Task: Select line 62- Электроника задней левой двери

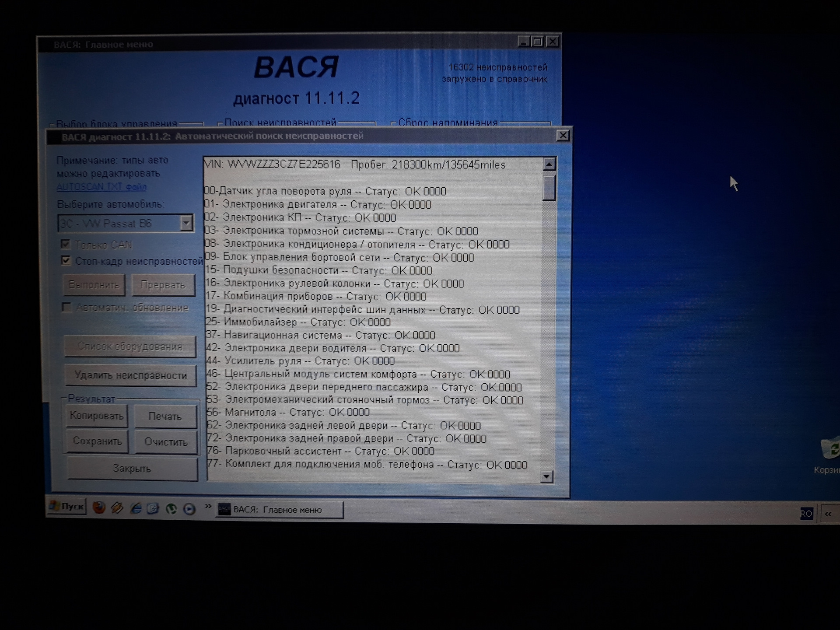Action: tap(343, 425)
